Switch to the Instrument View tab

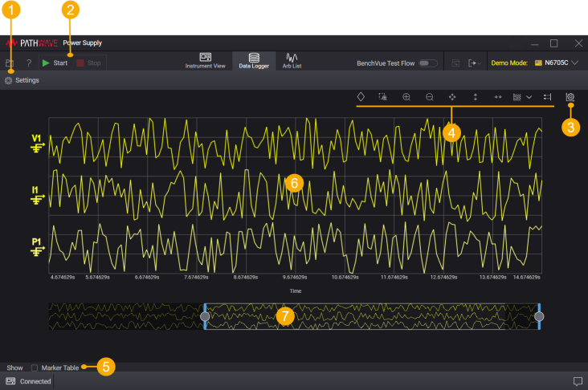pos(205,61)
